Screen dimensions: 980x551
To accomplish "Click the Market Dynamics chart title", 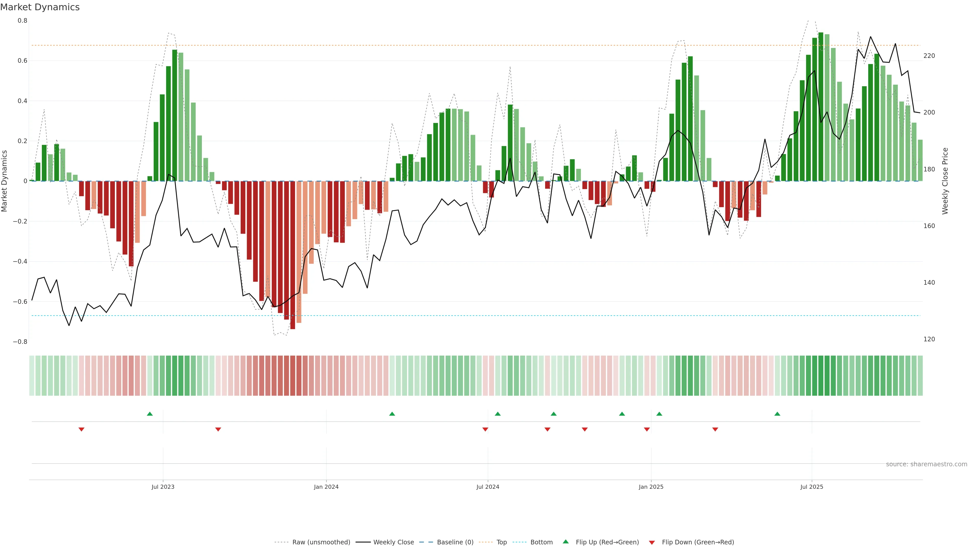I will 40,7.
